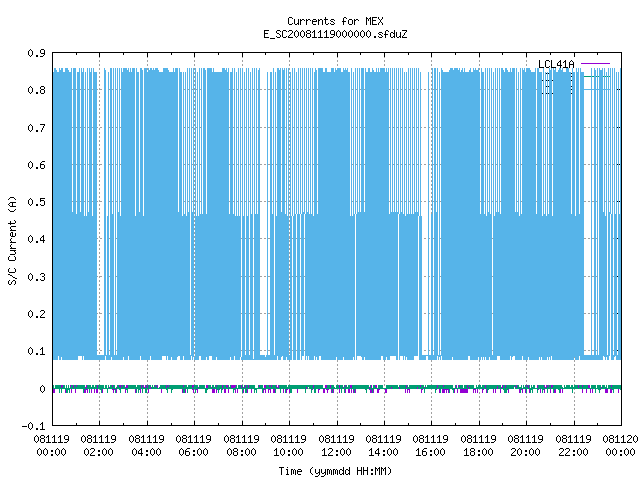Click the 0.8 y-axis tick label
640x480 pixels.
tap(36, 90)
